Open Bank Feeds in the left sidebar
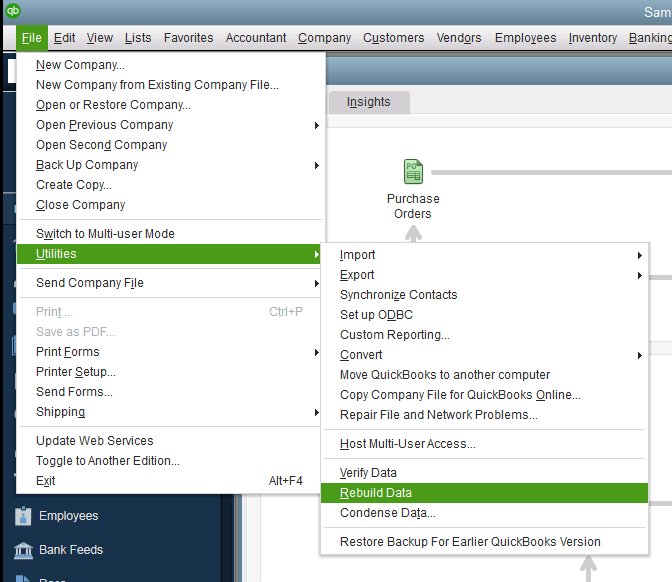This screenshot has height=582, width=672. pos(71,550)
